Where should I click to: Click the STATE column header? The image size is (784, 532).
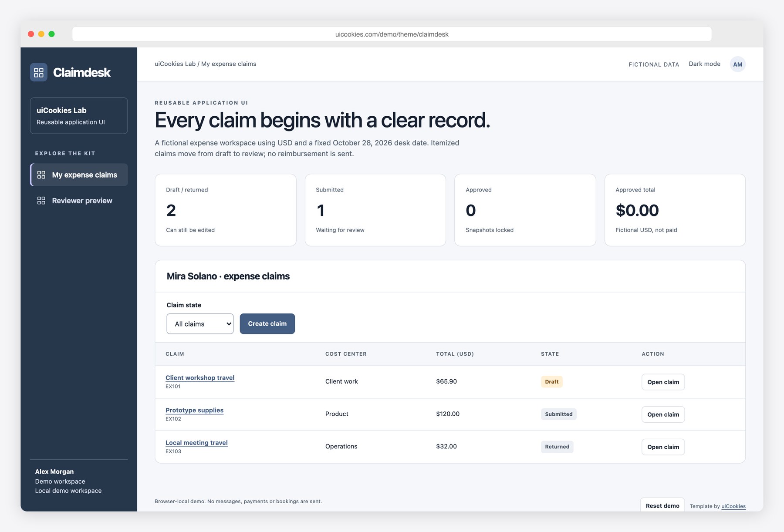[x=550, y=354]
